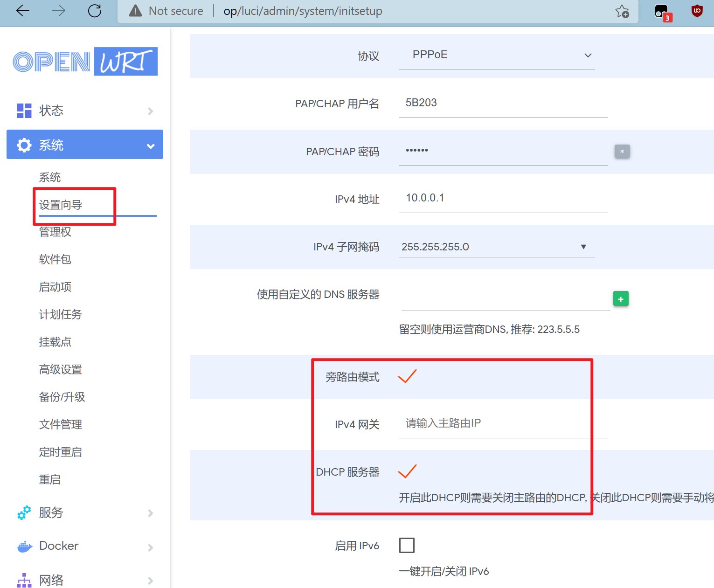Click the Not secure warning icon

135,11
